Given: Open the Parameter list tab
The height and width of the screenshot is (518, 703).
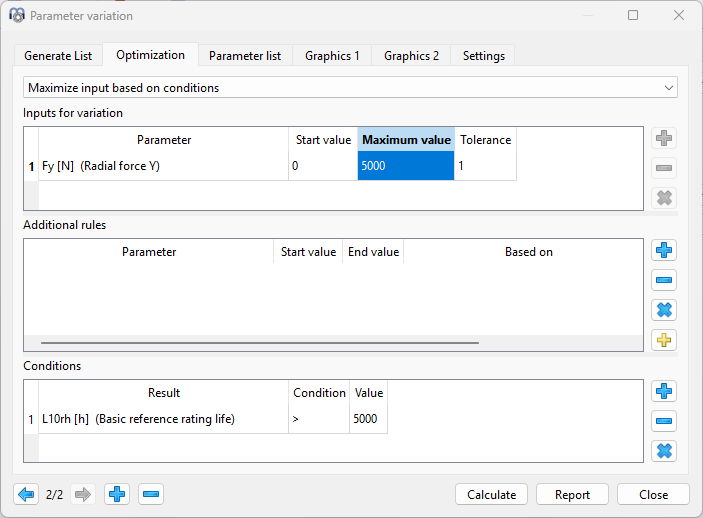Looking at the screenshot, I should pyautogui.click(x=245, y=56).
